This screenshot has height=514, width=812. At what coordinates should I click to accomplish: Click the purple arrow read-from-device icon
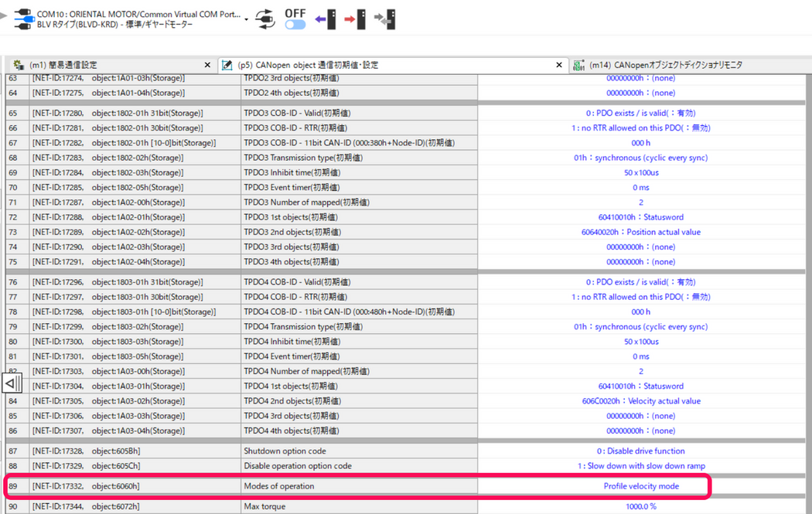pos(326,19)
